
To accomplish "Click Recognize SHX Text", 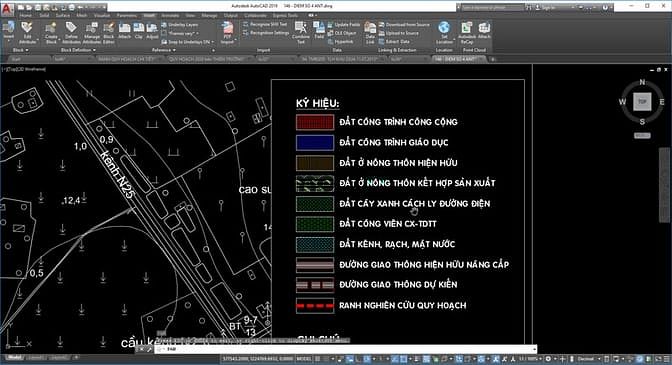I will tap(265, 24).
